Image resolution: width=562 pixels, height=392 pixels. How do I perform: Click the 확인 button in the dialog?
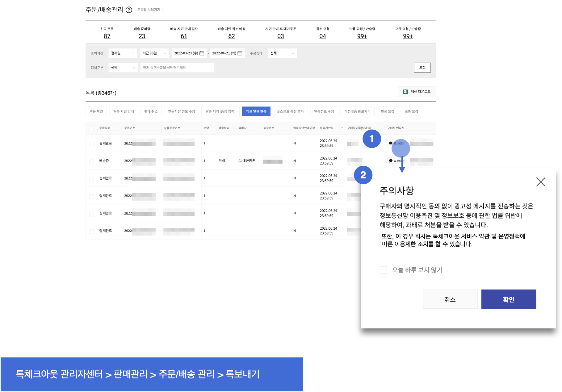tap(508, 299)
